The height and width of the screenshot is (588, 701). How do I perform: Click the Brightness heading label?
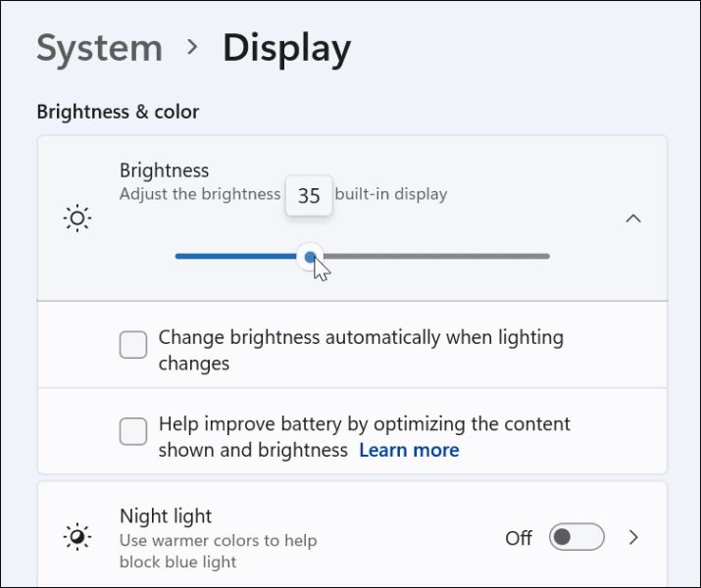tap(164, 171)
